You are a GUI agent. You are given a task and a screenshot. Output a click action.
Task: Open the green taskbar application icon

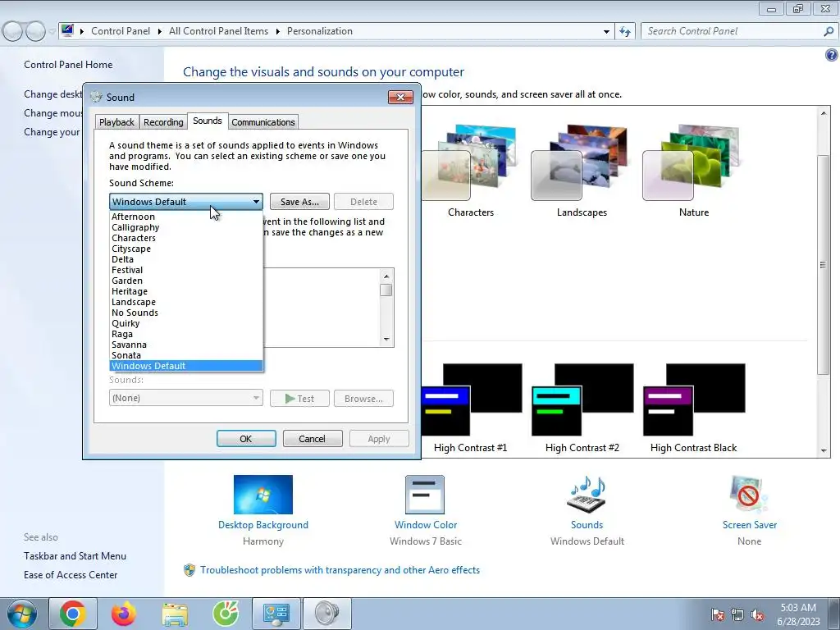226,614
